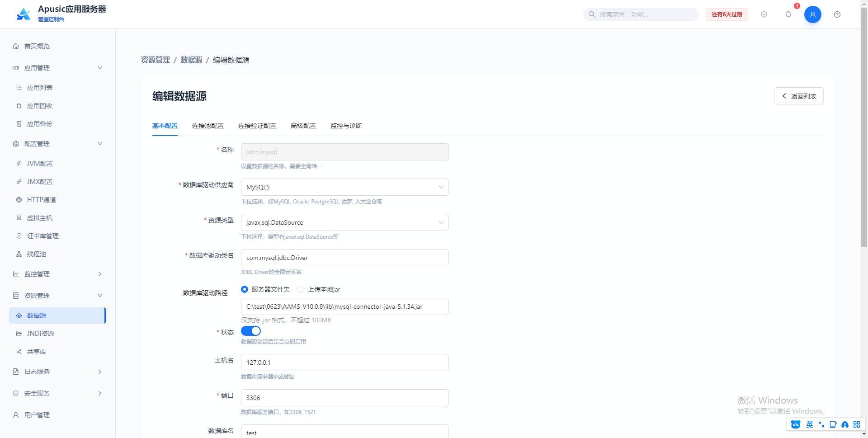
Task: Click the 数据库驱动类名 input field
Action: (x=344, y=258)
